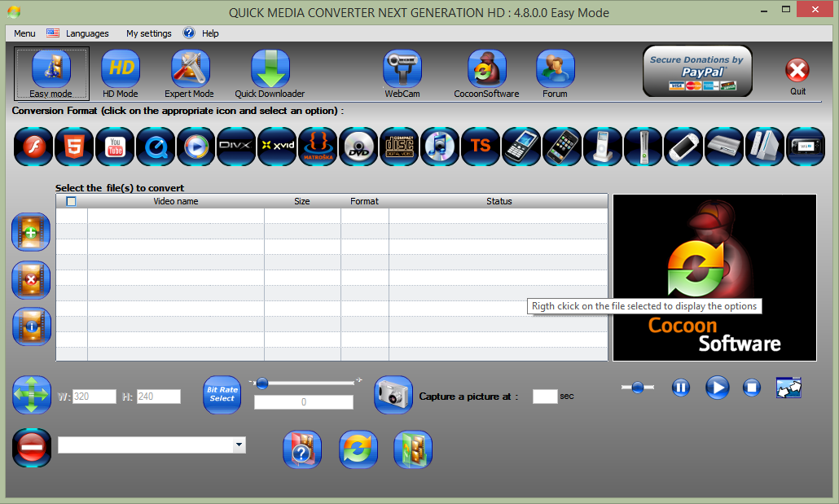Click the Format column header
Viewport: 839px width, 504px height.
click(364, 201)
